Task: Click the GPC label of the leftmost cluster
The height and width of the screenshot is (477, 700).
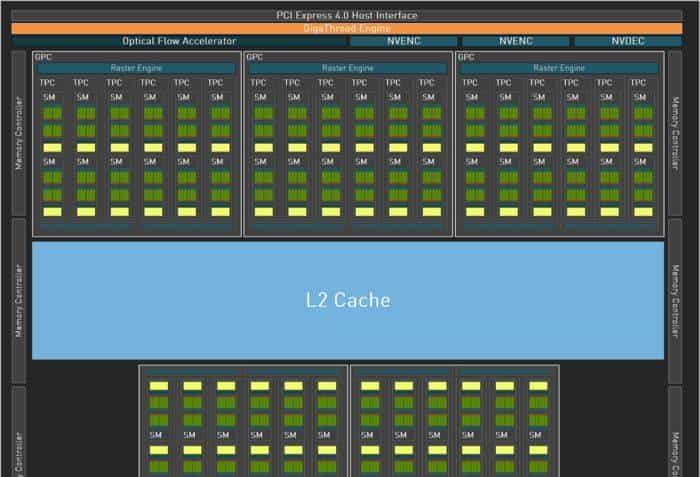Action: coord(44,57)
